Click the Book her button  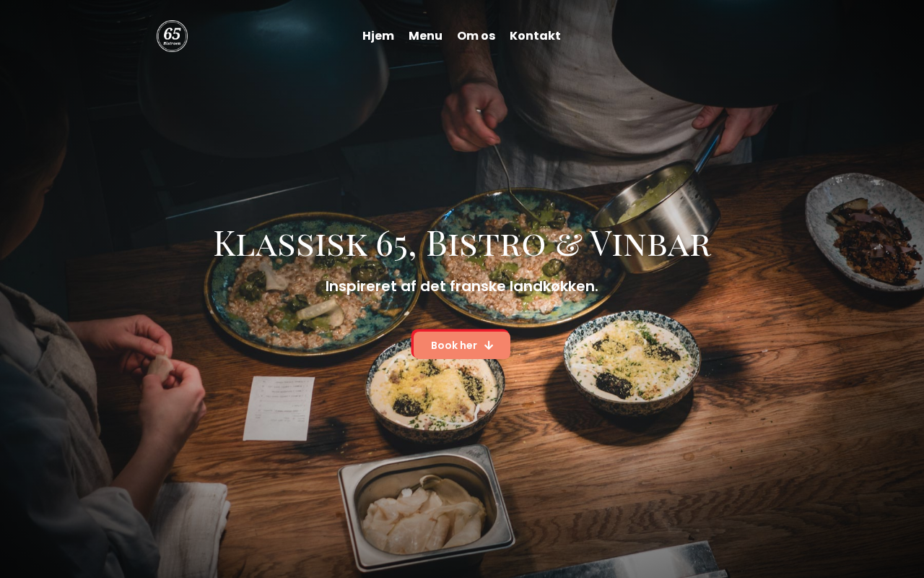461,345
